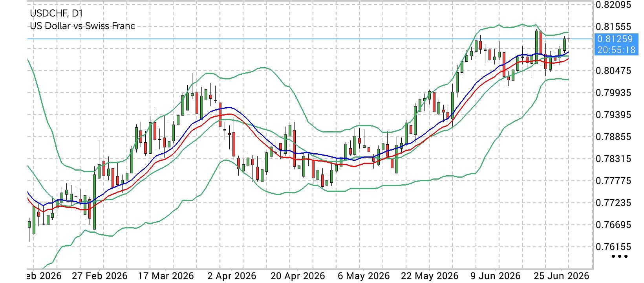
Task: Click the 22 May 2026 date label
Action: (x=430, y=276)
